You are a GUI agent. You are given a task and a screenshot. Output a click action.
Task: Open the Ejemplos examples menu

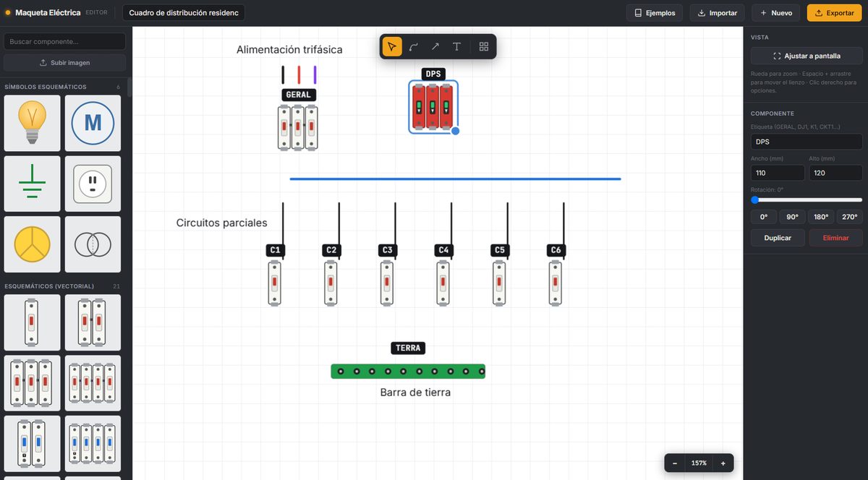(x=655, y=13)
